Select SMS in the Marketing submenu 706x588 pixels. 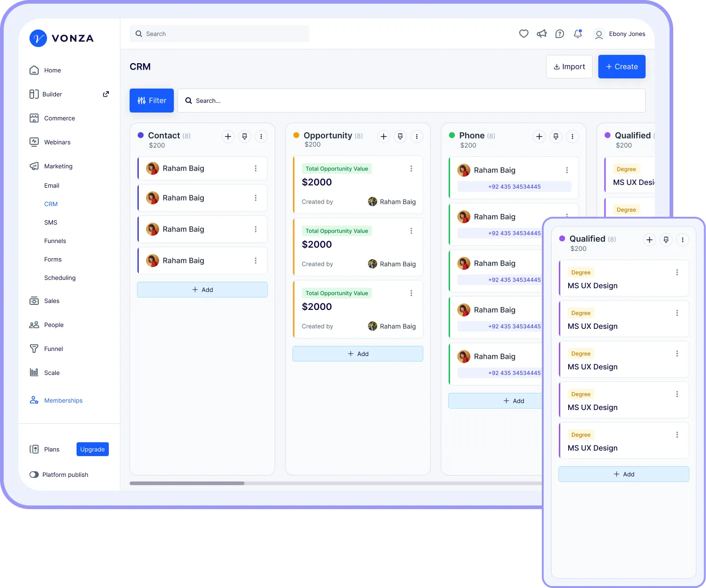pyautogui.click(x=51, y=222)
